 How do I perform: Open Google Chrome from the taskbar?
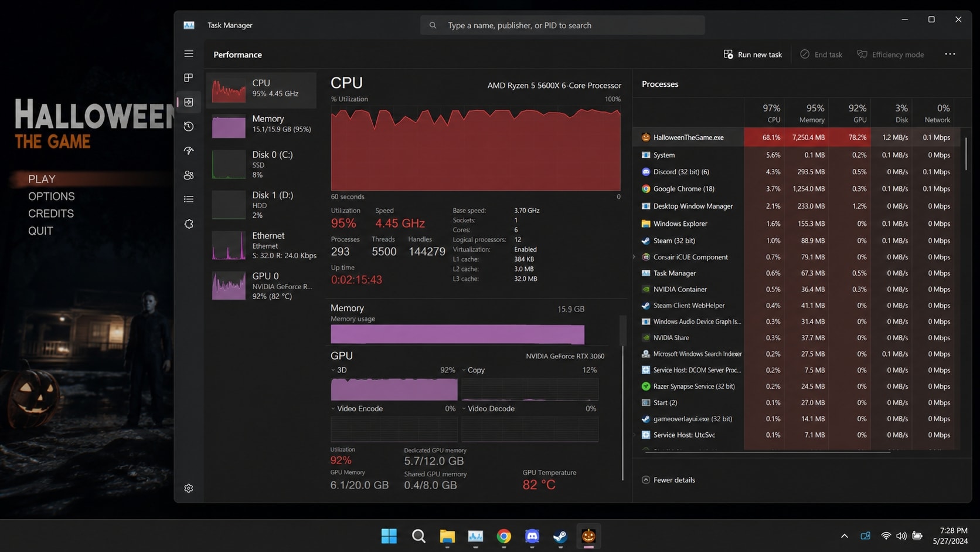pos(503,536)
